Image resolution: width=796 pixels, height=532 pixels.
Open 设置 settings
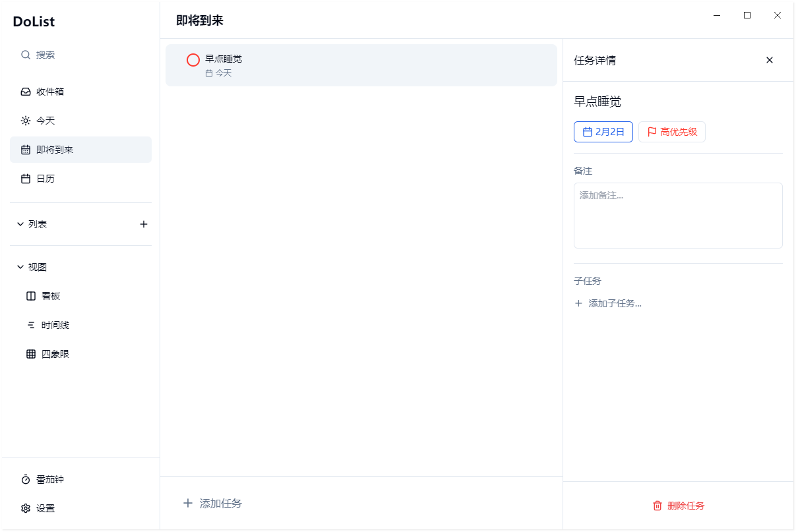[46, 508]
